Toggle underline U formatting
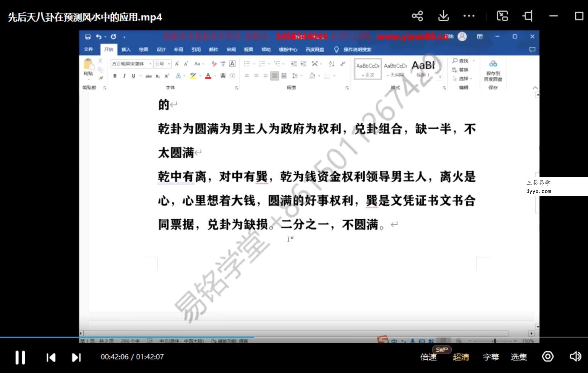Screen dimensions: 588x373 coord(133,76)
